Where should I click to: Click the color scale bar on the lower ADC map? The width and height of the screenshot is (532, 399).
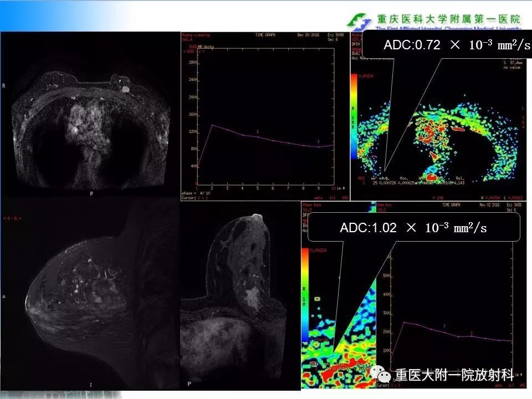click(x=305, y=294)
